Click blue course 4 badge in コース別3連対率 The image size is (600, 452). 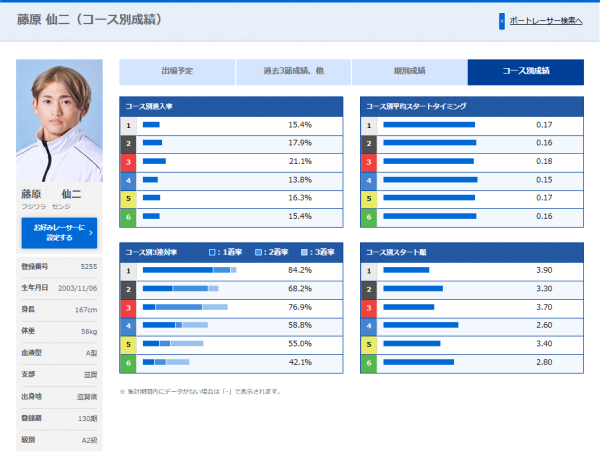[128, 326]
